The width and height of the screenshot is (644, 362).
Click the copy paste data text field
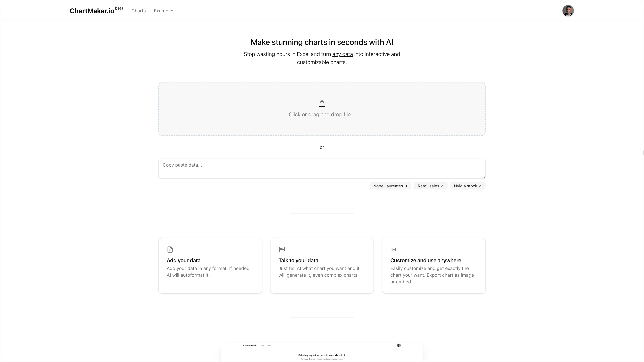tap(322, 168)
